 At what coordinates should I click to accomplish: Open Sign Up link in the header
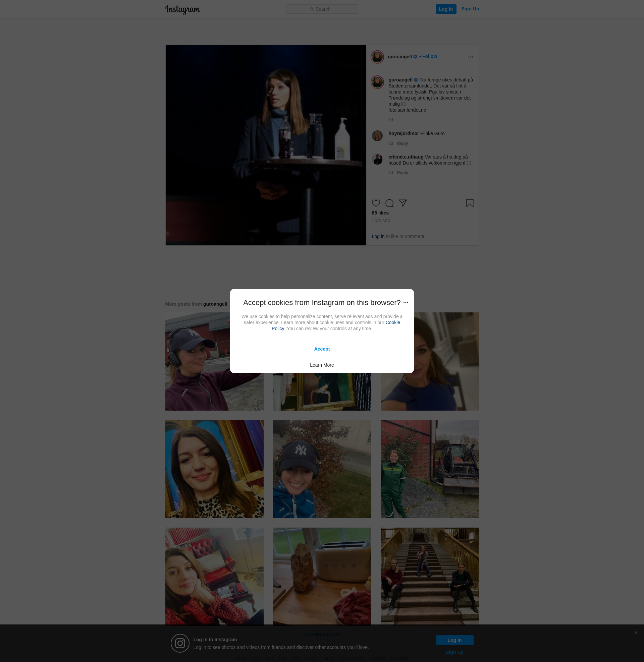[x=470, y=9]
